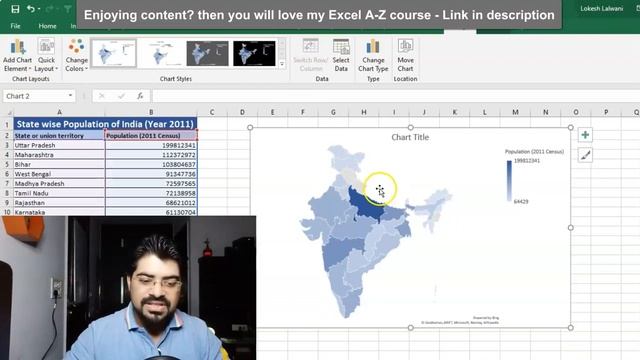Click Change Chart Type button
The width and height of the screenshot is (640, 360).
point(373,55)
